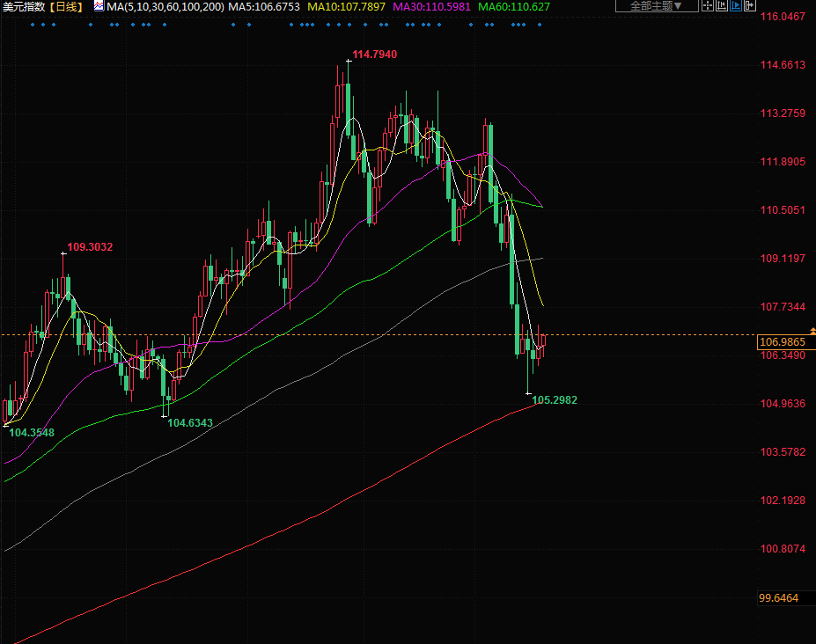Click the 114.7940 high price label
This screenshot has height=644, width=816.
(374, 55)
